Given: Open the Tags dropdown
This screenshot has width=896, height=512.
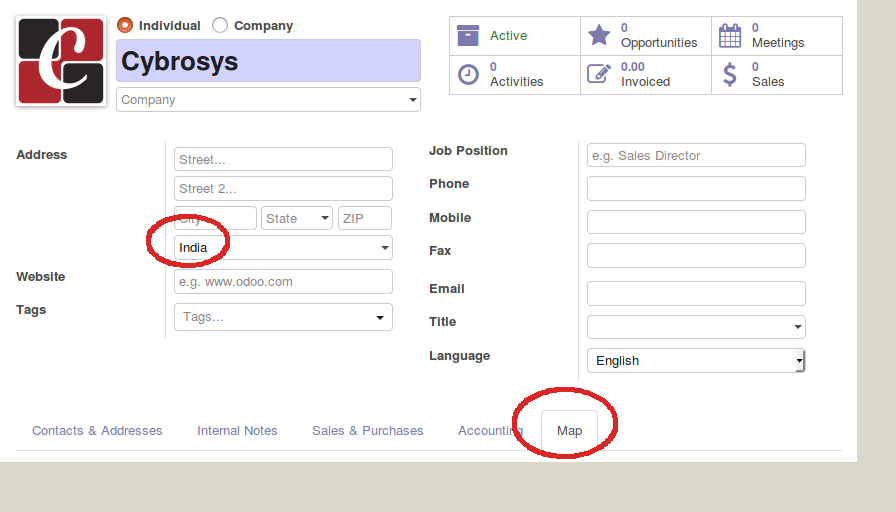Looking at the screenshot, I should (283, 317).
